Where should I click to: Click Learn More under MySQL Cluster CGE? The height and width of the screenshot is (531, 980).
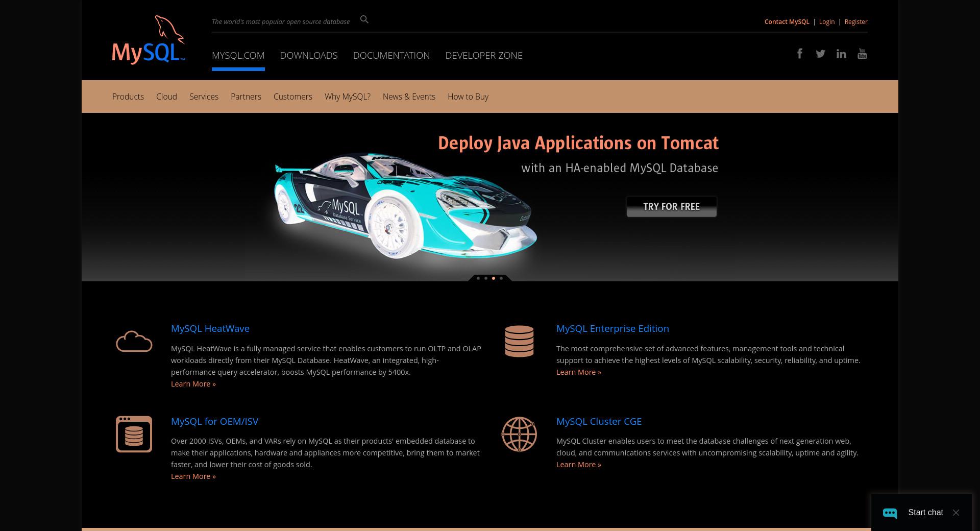click(x=579, y=465)
